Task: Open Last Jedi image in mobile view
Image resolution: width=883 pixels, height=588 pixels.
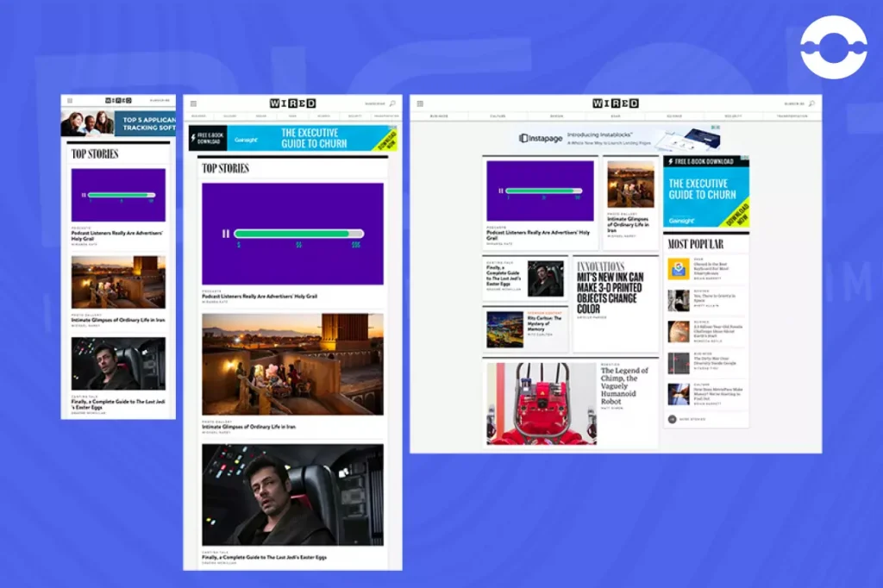Action: coord(118,363)
